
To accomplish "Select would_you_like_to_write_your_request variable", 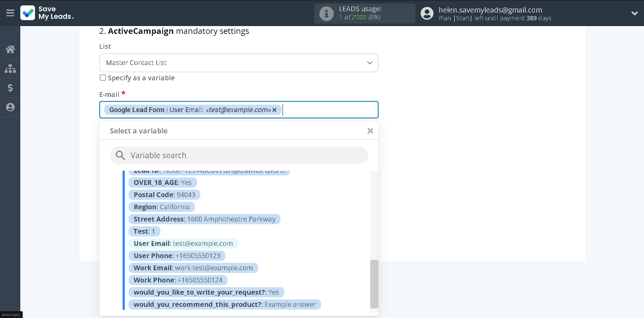I will coord(206,292).
